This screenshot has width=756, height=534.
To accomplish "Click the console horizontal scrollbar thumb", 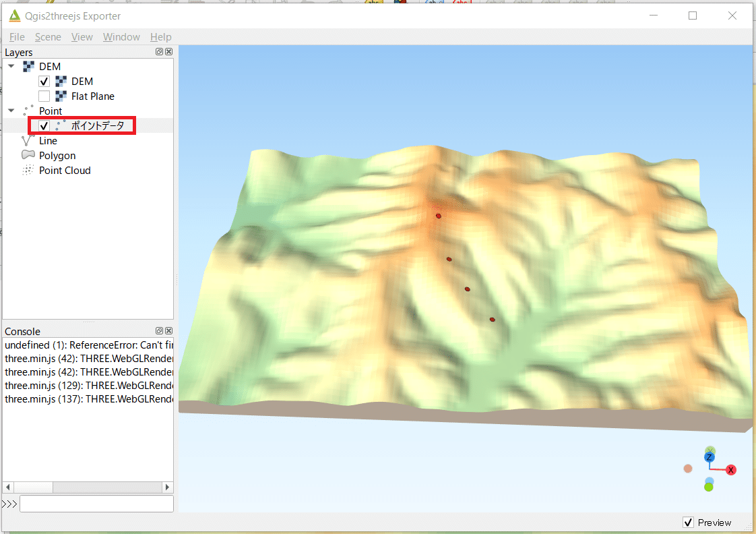I will (x=33, y=487).
